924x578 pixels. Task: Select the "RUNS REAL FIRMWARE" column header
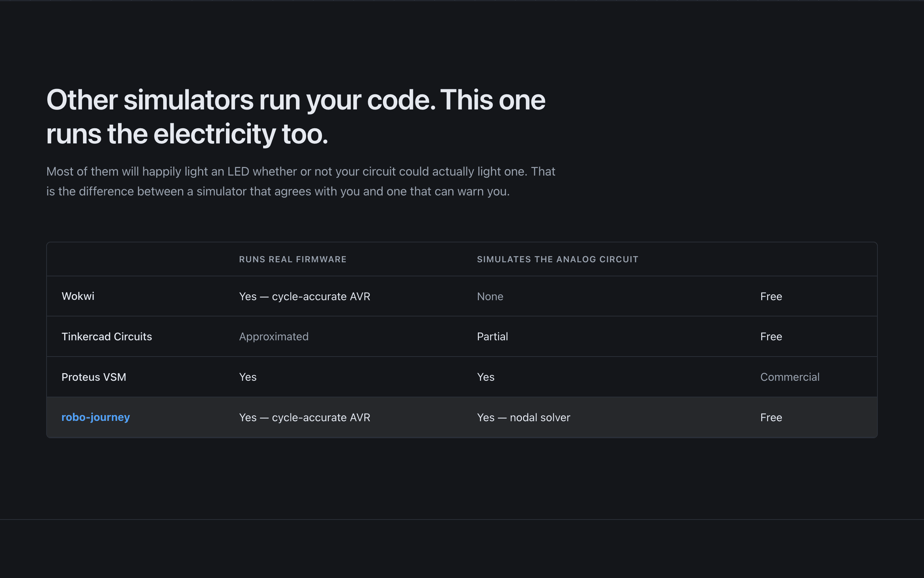292,259
